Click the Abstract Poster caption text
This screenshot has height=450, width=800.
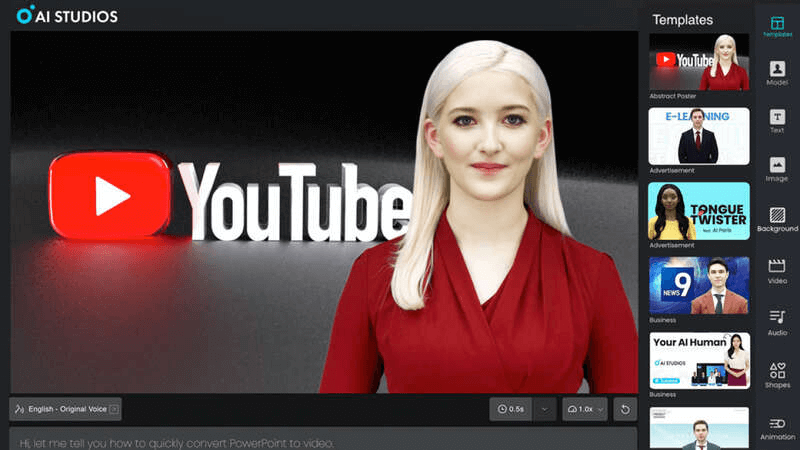[x=672, y=96]
